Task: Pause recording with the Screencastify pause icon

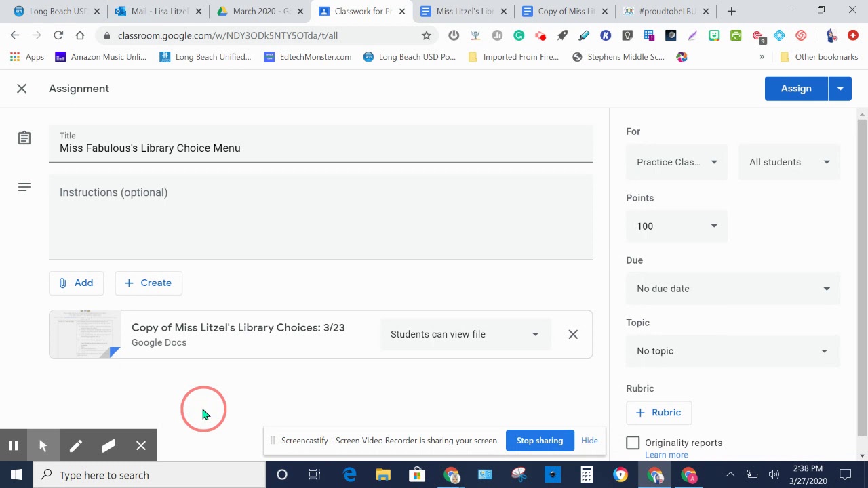Action: 13,445
